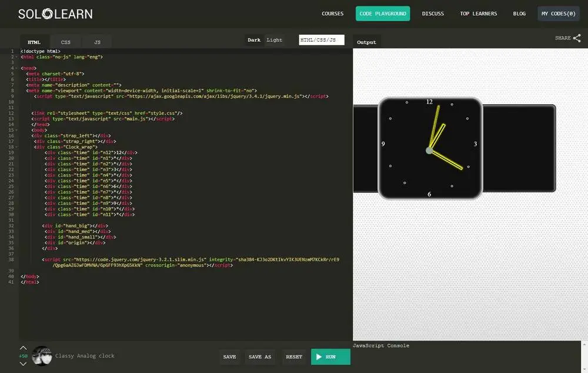
Task: Open the Courses menu item
Action: 332,14
